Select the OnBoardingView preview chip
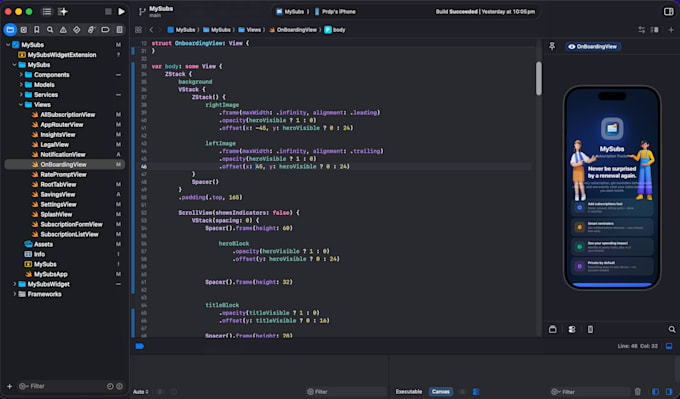Image resolution: width=680 pixels, height=399 pixels. pyautogui.click(x=593, y=46)
